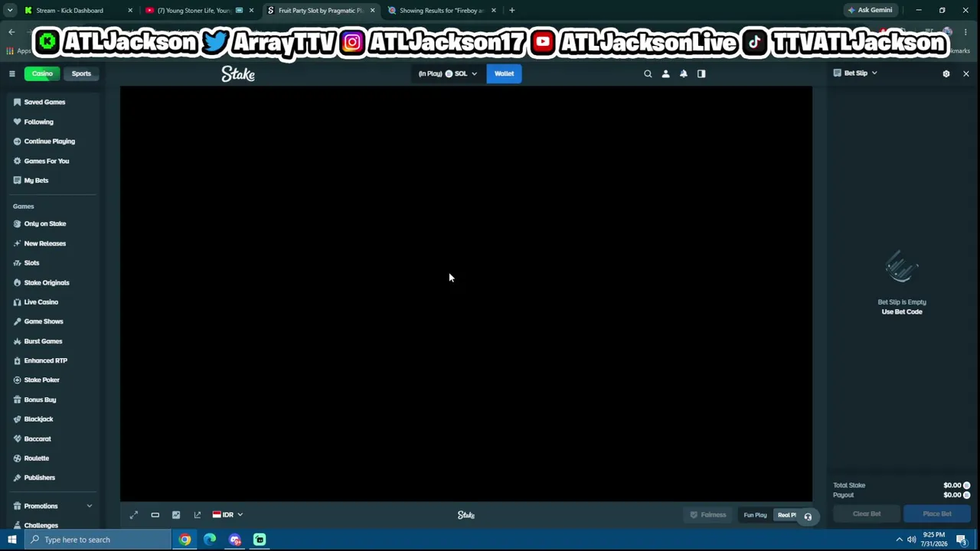
Task: Switch to Sports section
Action: [x=81, y=73]
